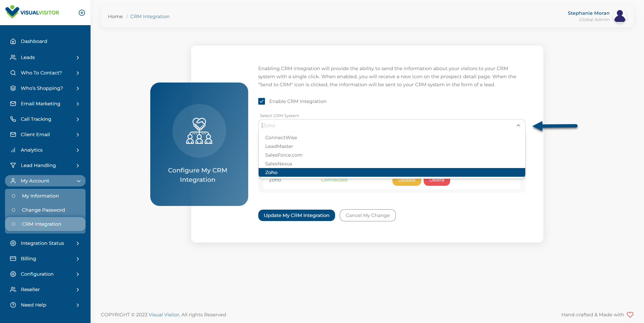Image resolution: width=644 pixels, height=323 pixels.
Task: Select Change Password radio bullet
Action: click(x=13, y=210)
